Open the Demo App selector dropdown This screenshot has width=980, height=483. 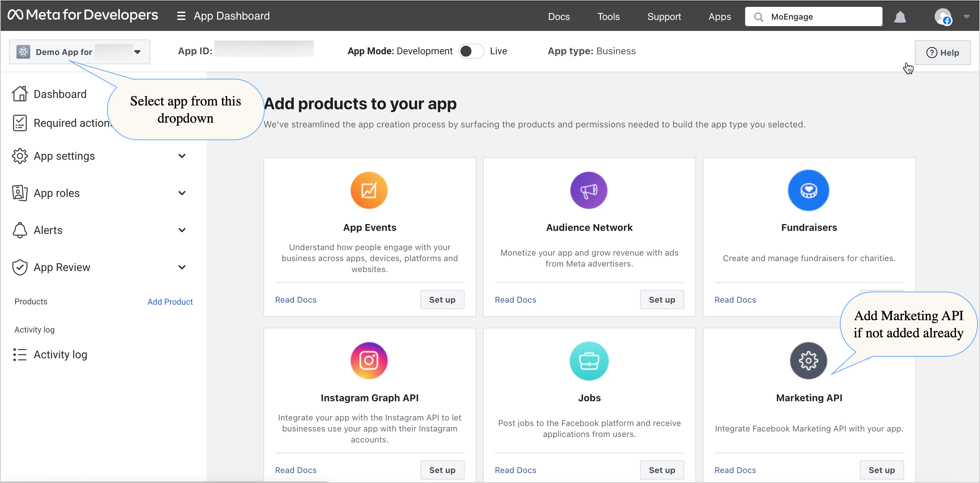pyautogui.click(x=80, y=52)
